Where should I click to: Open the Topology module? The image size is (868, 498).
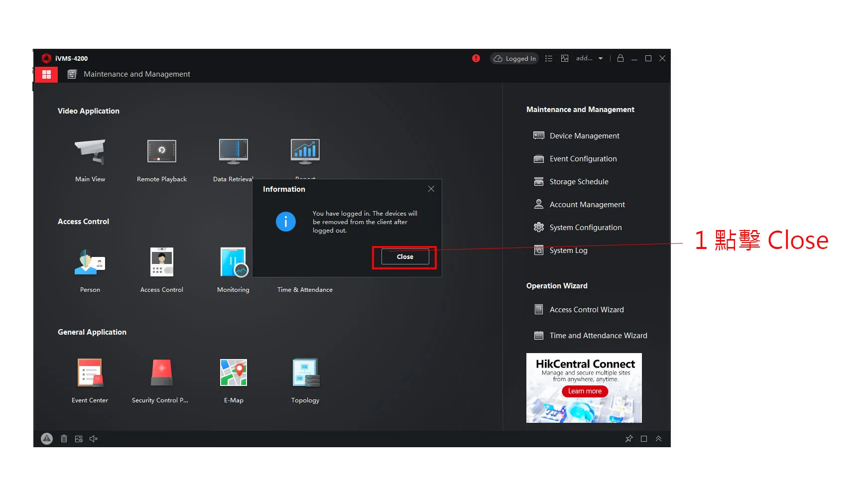(x=305, y=373)
